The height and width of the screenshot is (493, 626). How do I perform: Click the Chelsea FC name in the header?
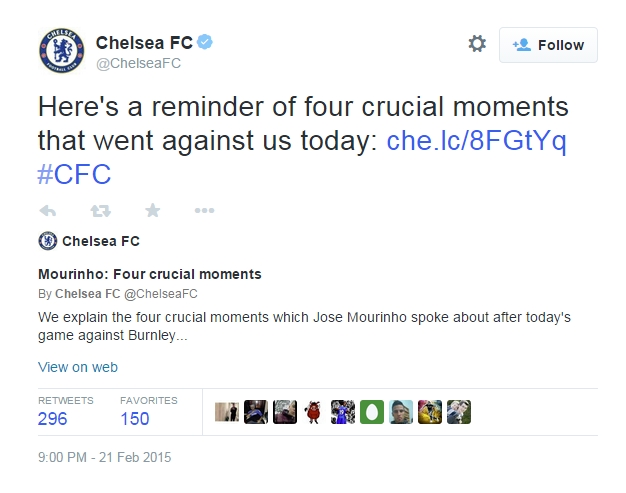point(143,43)
